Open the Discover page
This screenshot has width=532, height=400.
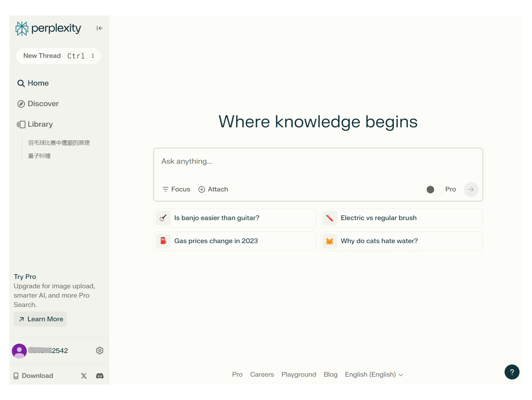point(38,104)
